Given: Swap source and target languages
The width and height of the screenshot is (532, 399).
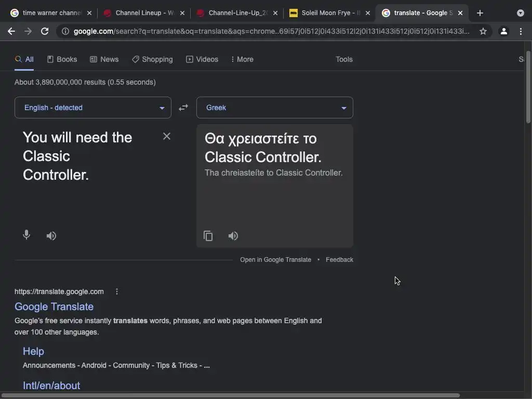Looking at the screenshot, I should tap(183, 108).
